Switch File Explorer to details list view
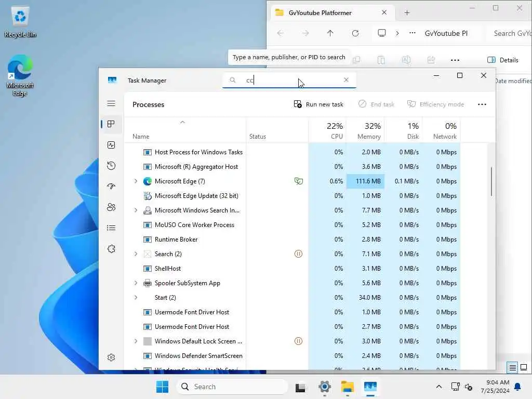The height and width of the screenshot is (399, 532). click(x=512, y=367)
